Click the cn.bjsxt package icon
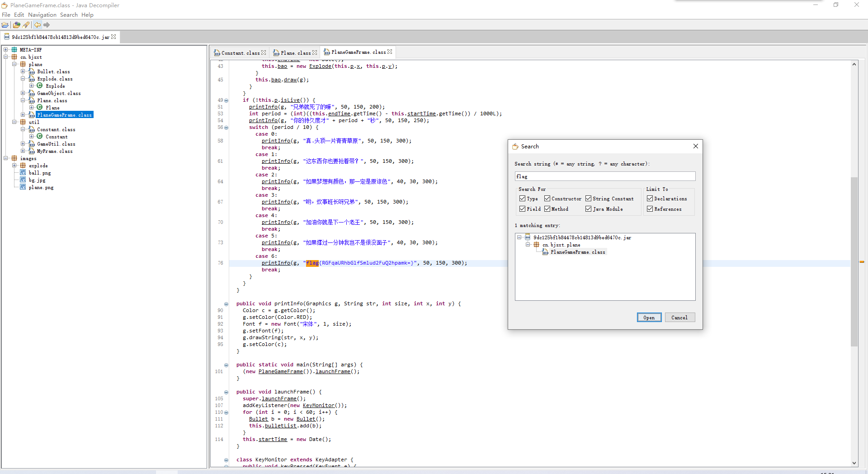The image size is (868, 474). (14, 57)
